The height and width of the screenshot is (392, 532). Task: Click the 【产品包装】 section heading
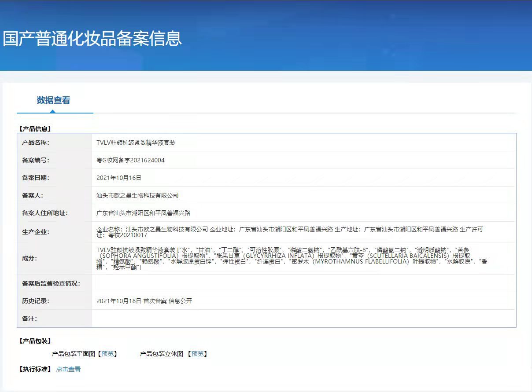click(x=35, y=341)
